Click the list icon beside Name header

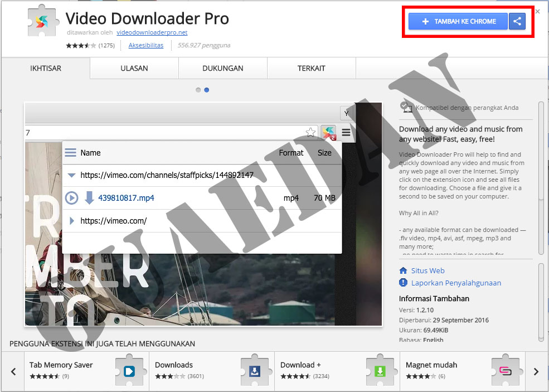(70, 153)
